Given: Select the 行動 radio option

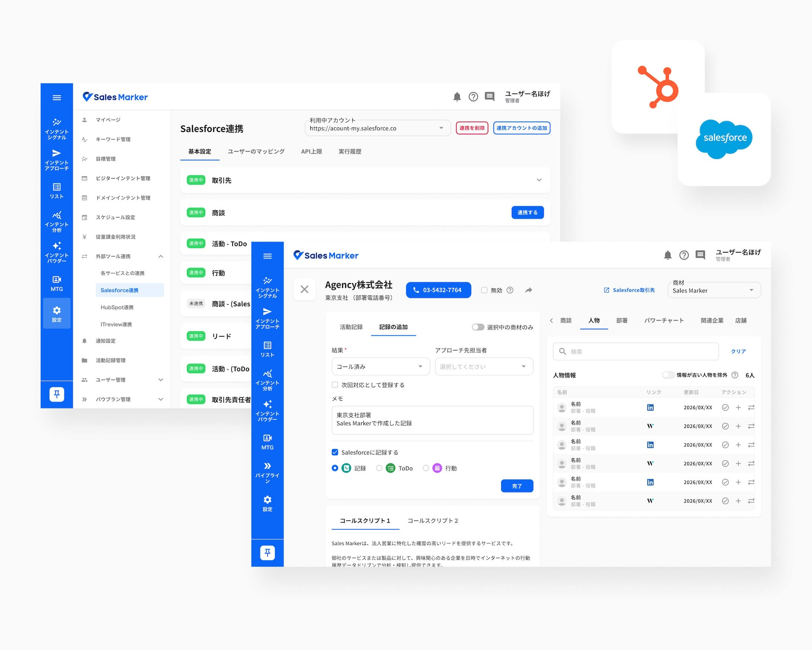Looking at the screenshot, I should (426, 468).
